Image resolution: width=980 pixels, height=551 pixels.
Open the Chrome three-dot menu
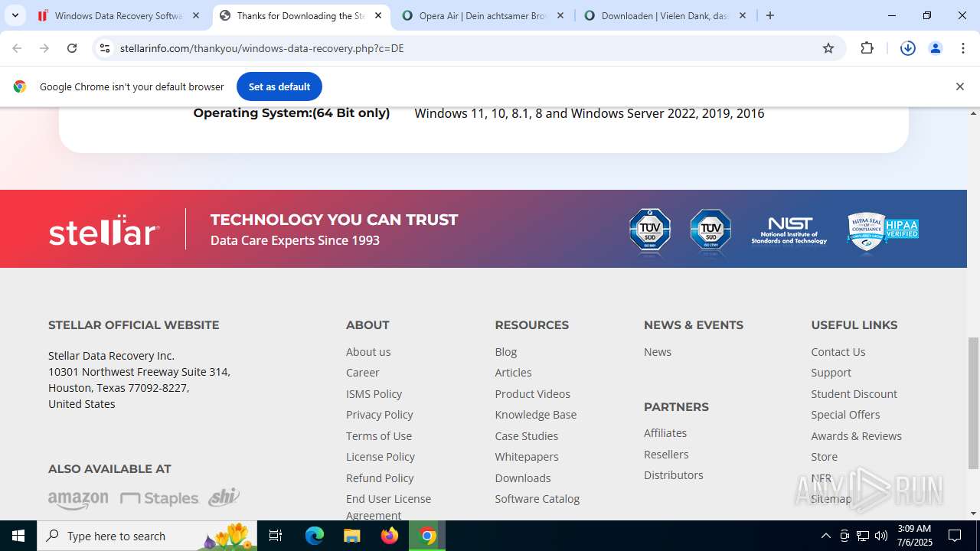pyautogui.click(x=963, y=48)
